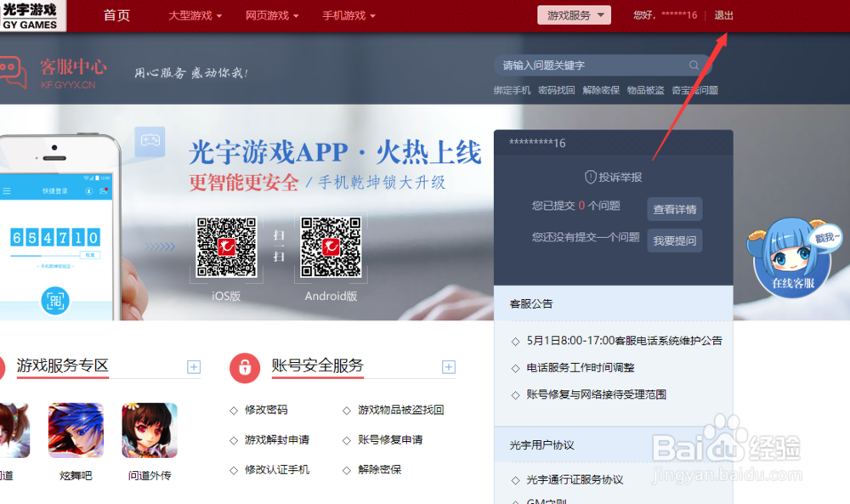Click the Android版 QR code
The image size is (850, 504).
(331, 247)
